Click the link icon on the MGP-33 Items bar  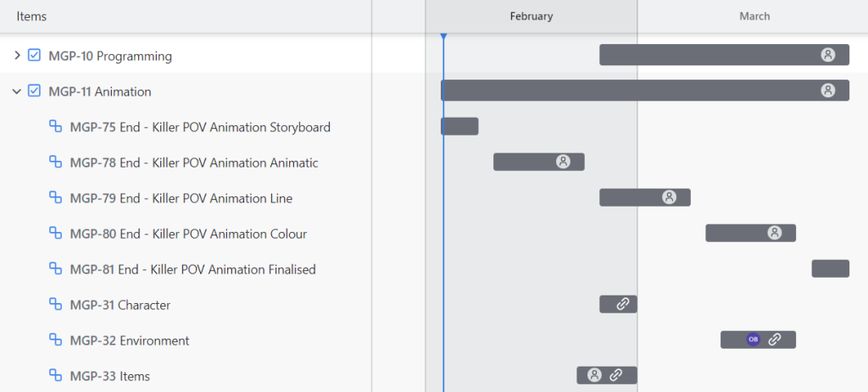tap(616, 375)
